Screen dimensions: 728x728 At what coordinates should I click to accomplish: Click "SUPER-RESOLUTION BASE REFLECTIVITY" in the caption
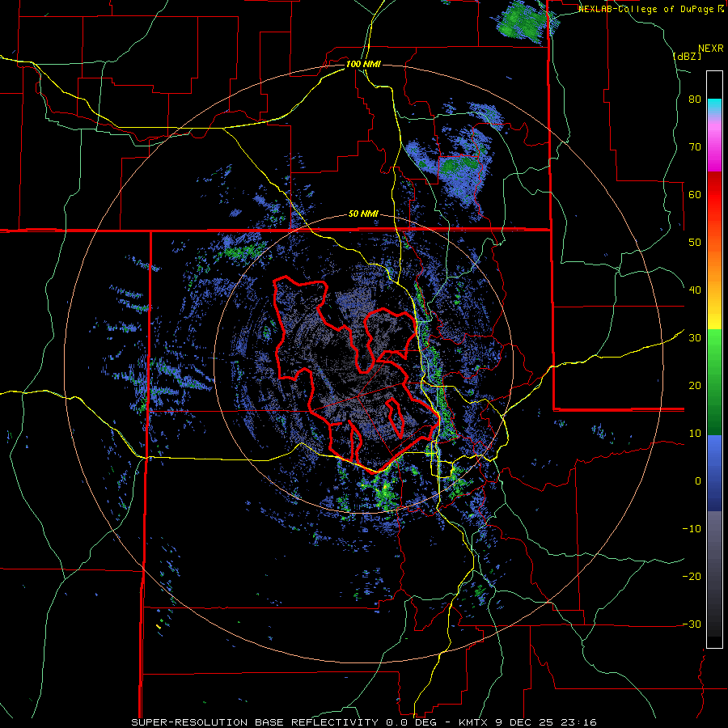[255, 722]
